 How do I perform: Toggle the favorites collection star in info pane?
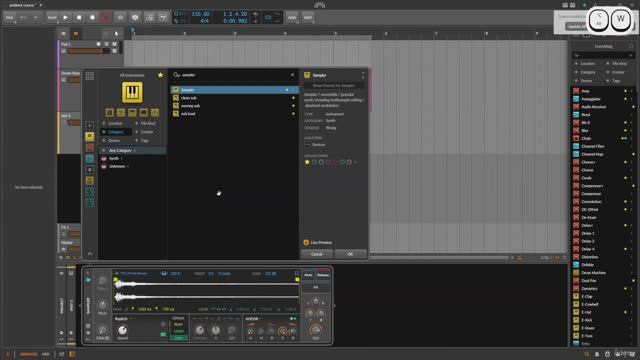point(307,162)
